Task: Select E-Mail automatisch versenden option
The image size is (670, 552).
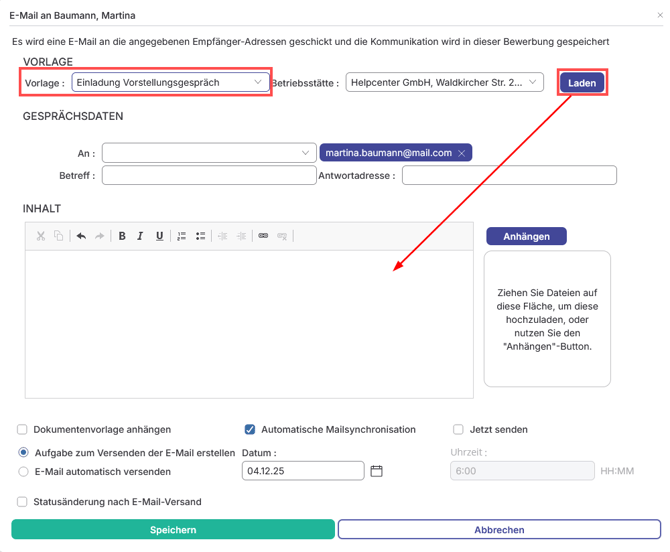Action: [24, 471]
